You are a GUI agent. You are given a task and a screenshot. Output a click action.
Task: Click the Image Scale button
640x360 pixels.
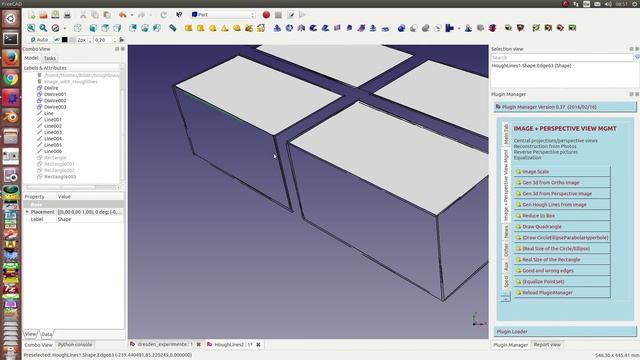562,171
